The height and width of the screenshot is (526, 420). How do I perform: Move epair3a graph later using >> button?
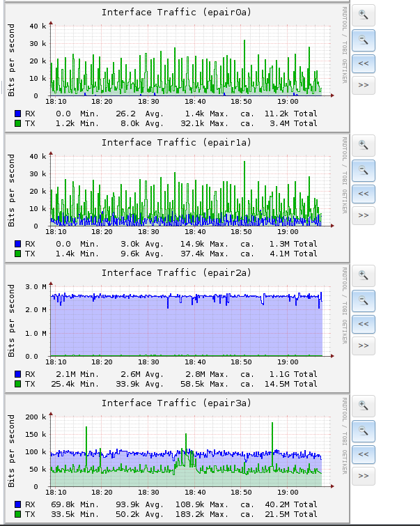pyautogui.click(x=363, y=476)
